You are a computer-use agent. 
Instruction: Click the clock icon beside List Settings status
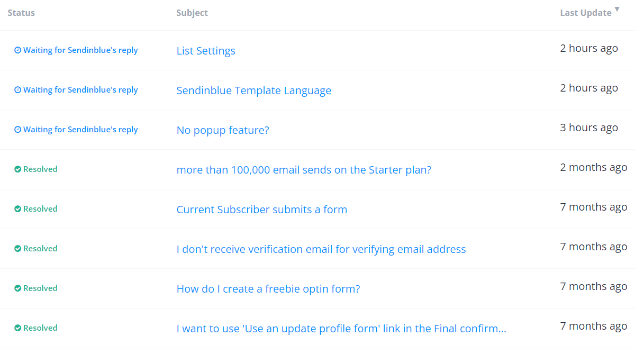pyautogui.click(x=17, y=50)
